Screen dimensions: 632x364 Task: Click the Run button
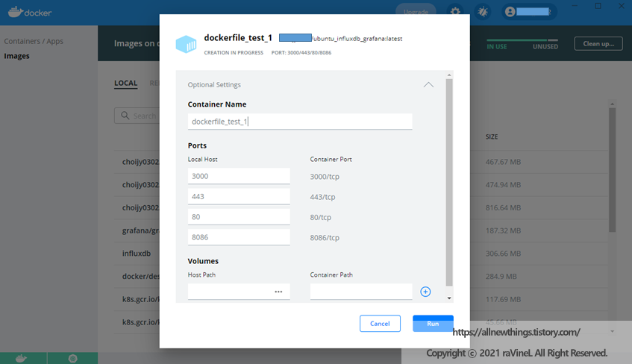tap(433, 323)
